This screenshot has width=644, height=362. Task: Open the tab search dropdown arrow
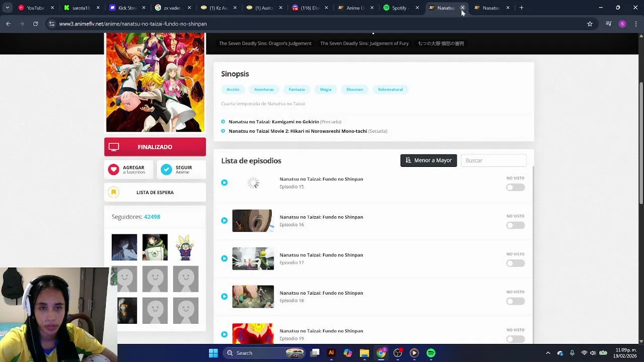tap(7, 8)
